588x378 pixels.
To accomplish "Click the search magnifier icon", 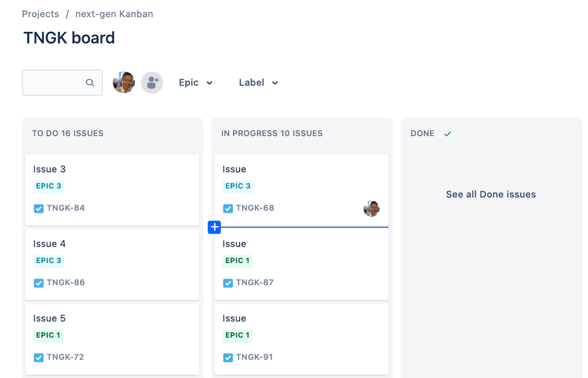I will pos(90,82).
